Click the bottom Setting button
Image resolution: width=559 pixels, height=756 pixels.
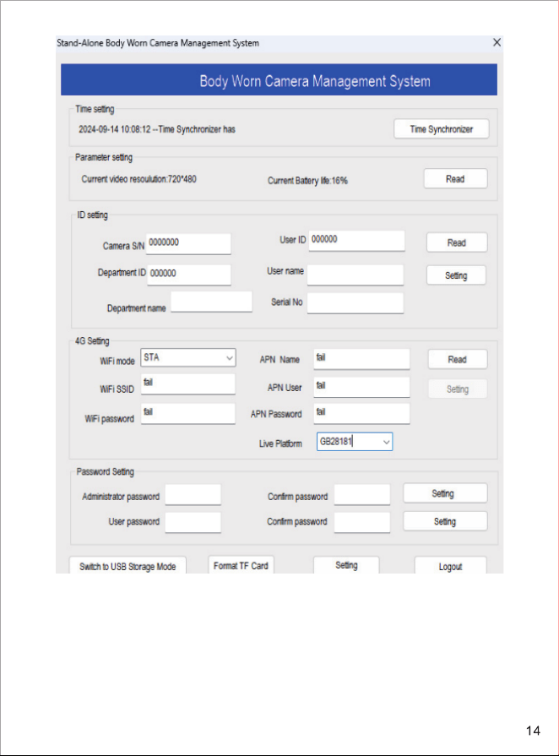tap(346, 565)
